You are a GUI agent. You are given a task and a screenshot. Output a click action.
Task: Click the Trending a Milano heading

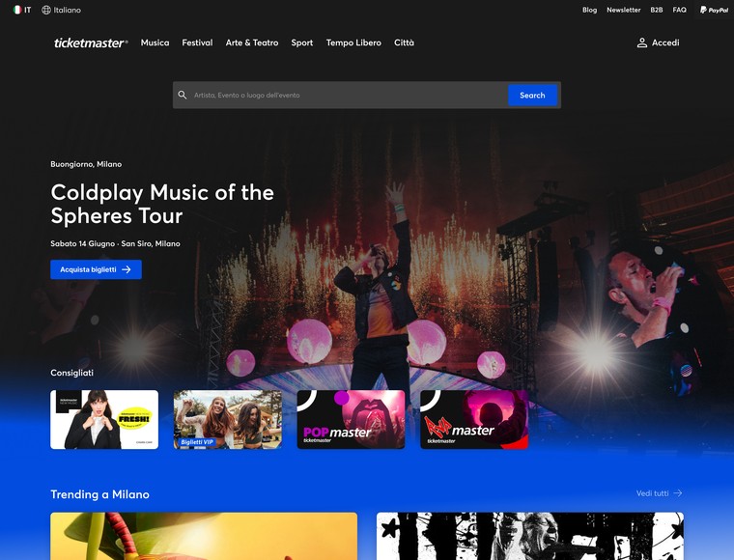99,494
